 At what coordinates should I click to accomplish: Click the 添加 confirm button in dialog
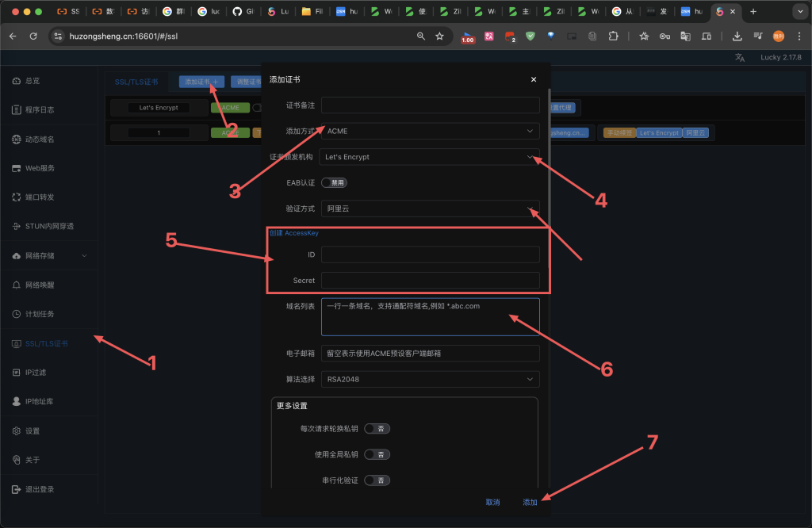530,503
